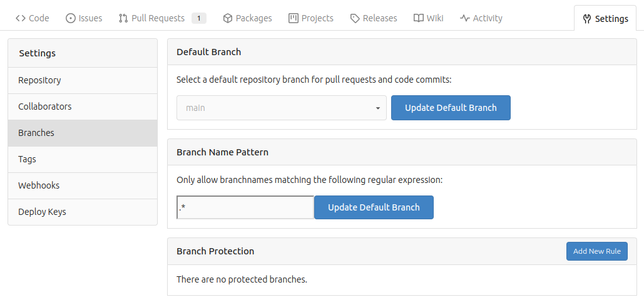Click the Issues circle icon

[x=70, y=18]
